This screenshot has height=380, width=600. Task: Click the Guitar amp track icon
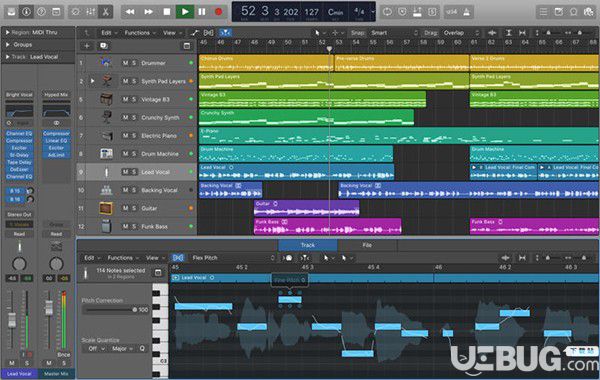106,208
